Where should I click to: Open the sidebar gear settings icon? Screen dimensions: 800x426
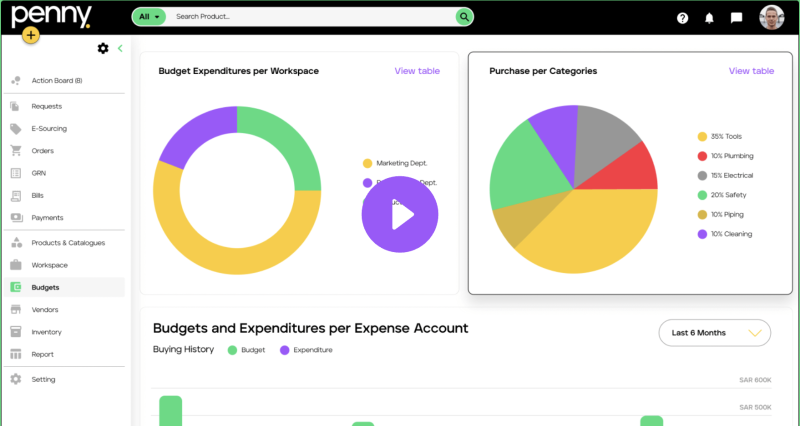pyautogui.click(x=103, y=48)
